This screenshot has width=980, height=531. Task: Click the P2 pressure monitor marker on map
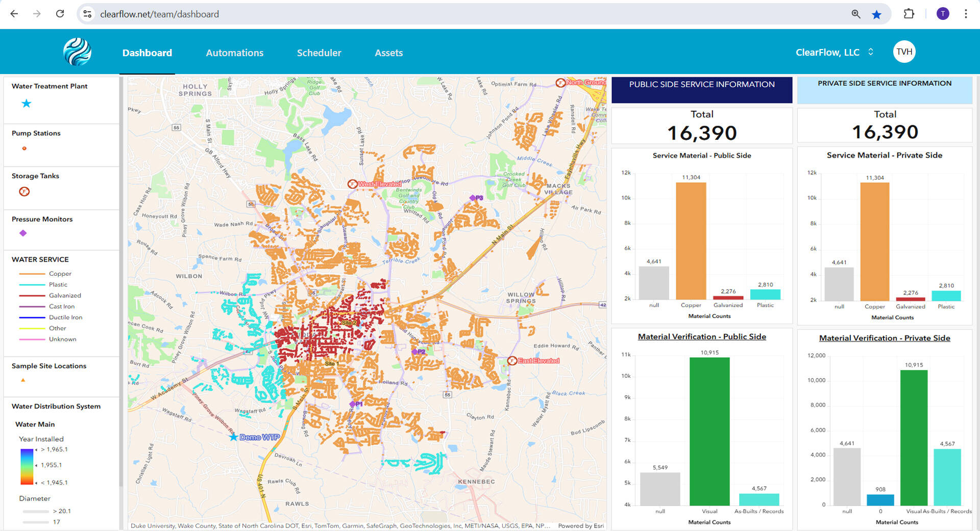click(414, 352)
